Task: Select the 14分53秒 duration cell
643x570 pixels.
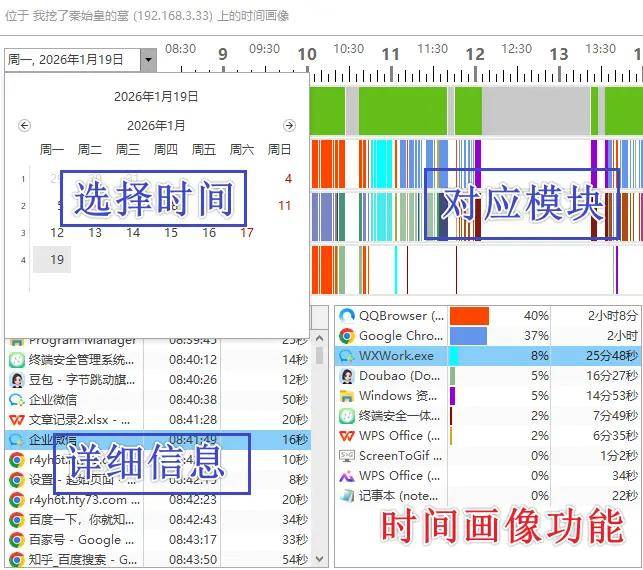Action: pos(612,396)
